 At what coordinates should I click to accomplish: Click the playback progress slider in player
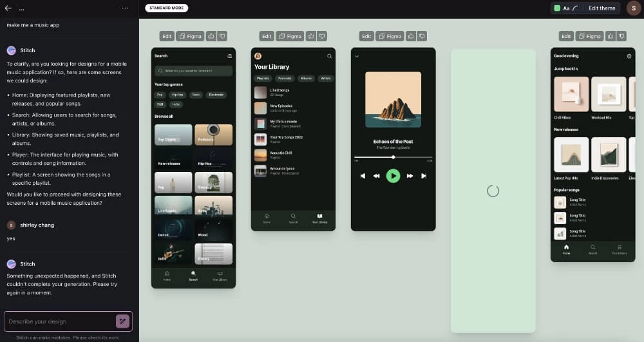point(393,157)
